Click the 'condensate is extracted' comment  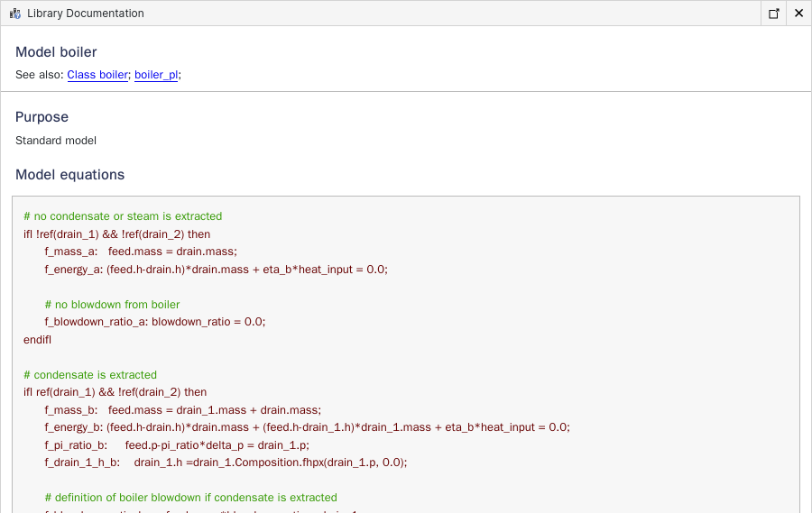click(x=90, y=375)
